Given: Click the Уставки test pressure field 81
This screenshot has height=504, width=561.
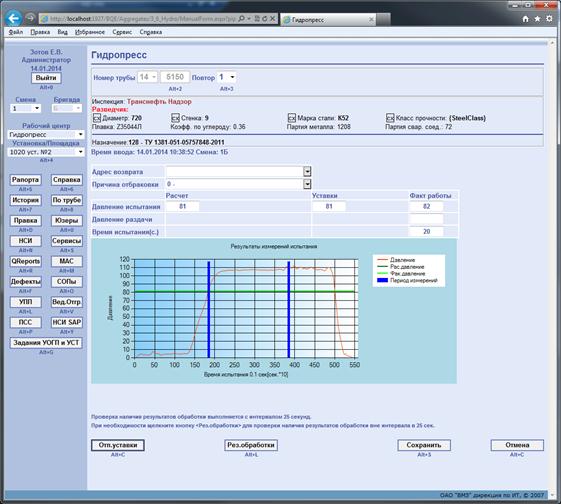Looking at the screenshot, I should [329, 206].
